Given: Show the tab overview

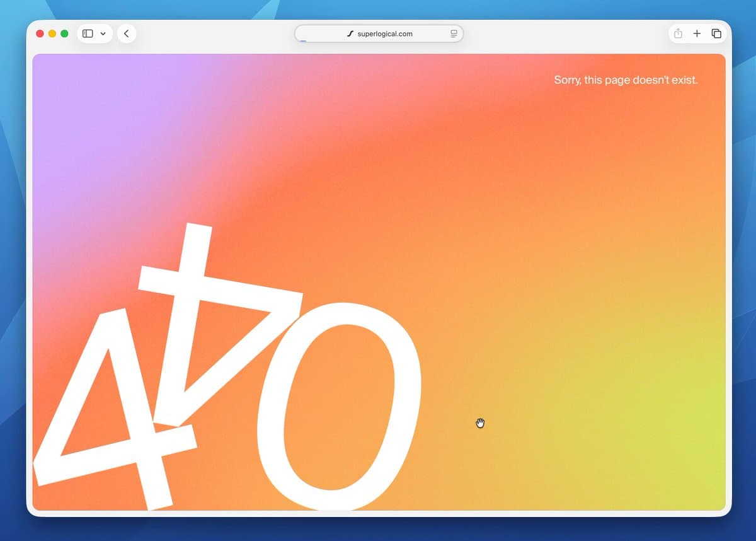Looking at the screenshot, I should pyautogui.click(x=716, y=33).
